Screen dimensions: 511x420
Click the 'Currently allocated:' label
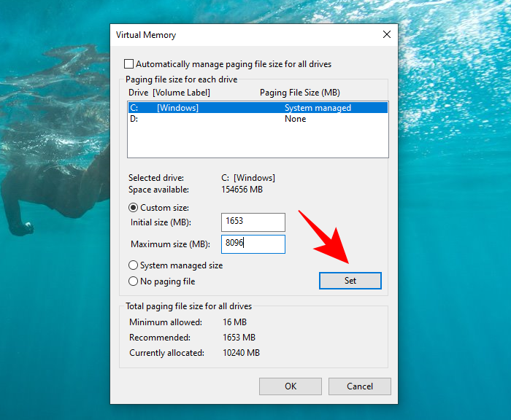[x=167, y=353]
